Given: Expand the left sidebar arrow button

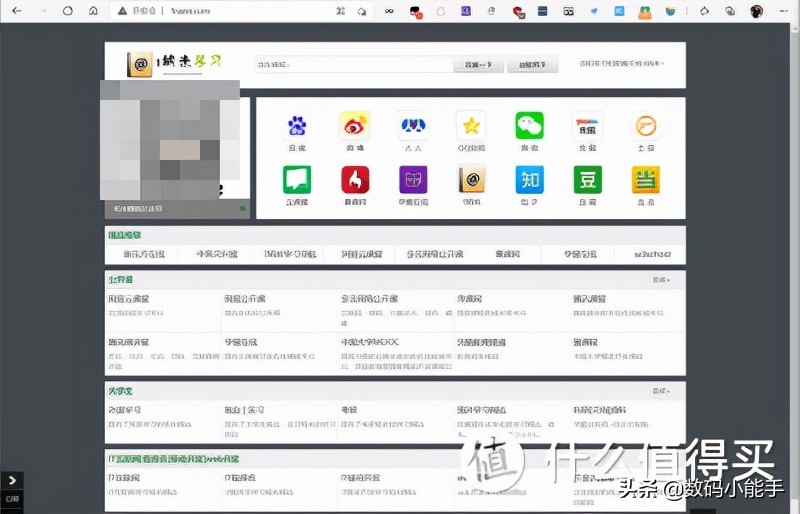Looking at the screenshot, I should tap(12, 480).
